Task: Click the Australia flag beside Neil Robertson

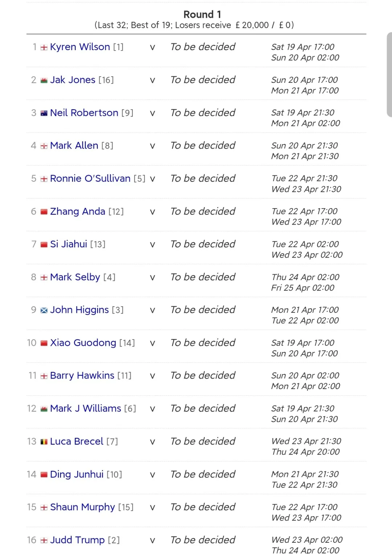Action: 44,113
